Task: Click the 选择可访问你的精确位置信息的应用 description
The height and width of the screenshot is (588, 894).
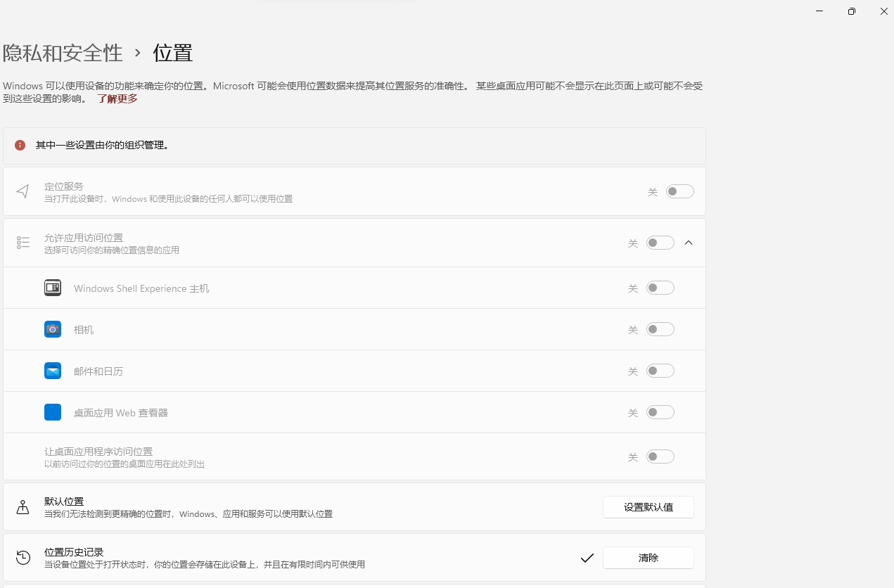Action: 112,250
